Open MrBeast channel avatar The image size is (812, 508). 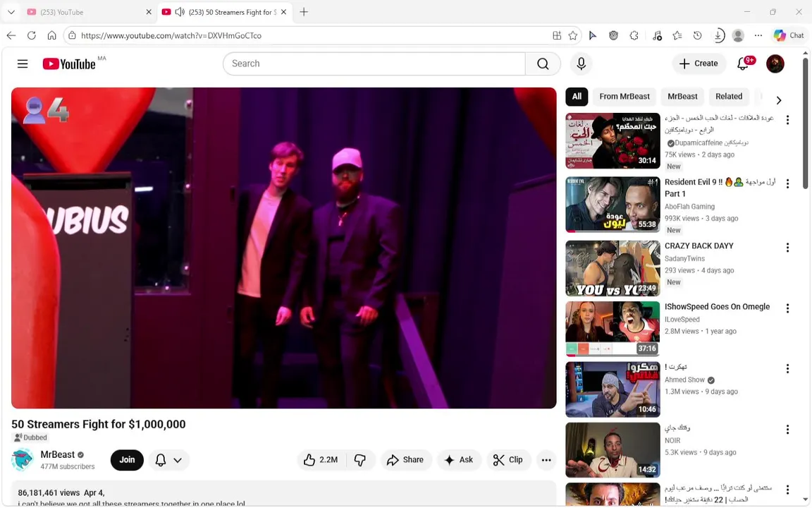(23, 460)
